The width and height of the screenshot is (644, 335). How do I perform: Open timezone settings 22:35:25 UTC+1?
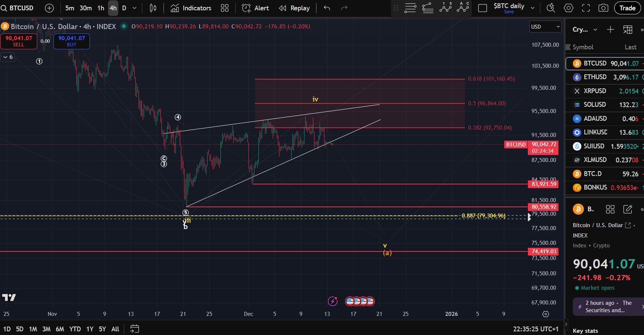[536, 329]
